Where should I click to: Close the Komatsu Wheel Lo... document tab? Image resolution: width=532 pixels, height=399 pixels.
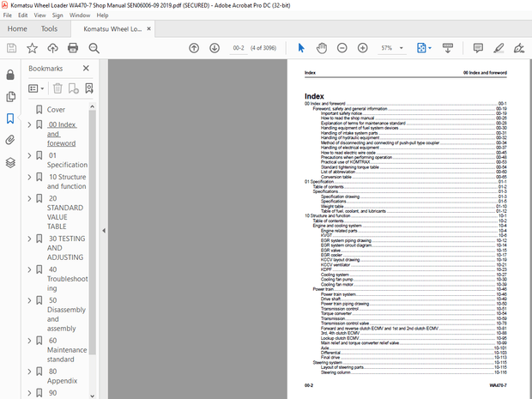[x=148, y=29]
